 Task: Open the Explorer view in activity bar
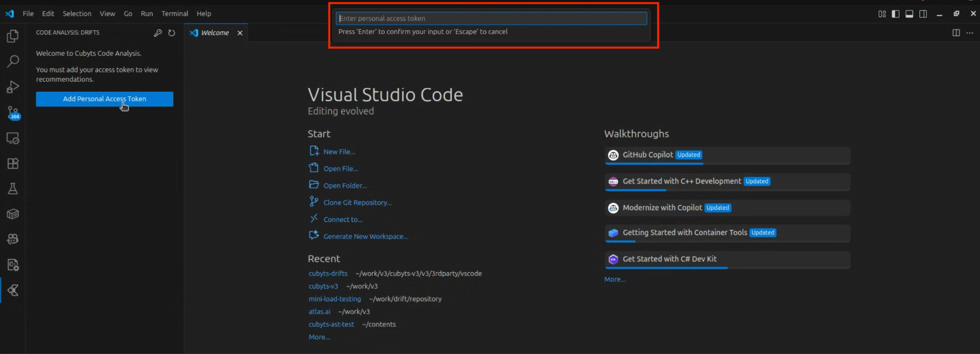pyautogui.click(x=13, y=36)
